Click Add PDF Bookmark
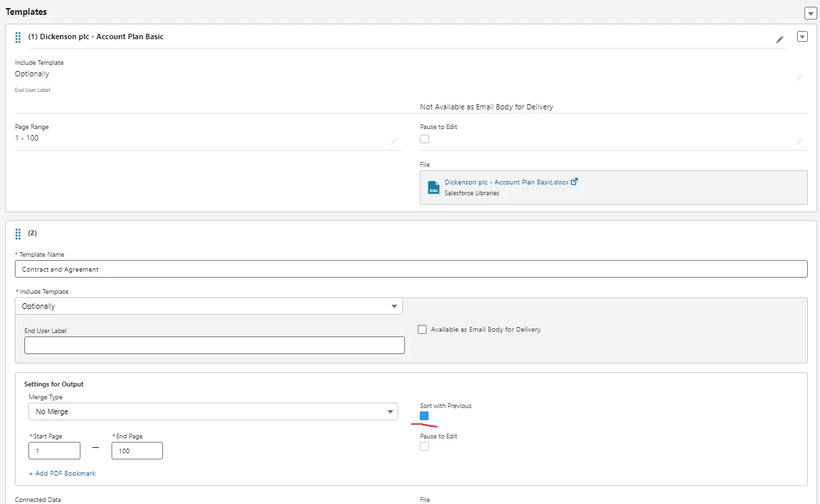The width and height of the screenshot is (820, 504). click(62, 473)
